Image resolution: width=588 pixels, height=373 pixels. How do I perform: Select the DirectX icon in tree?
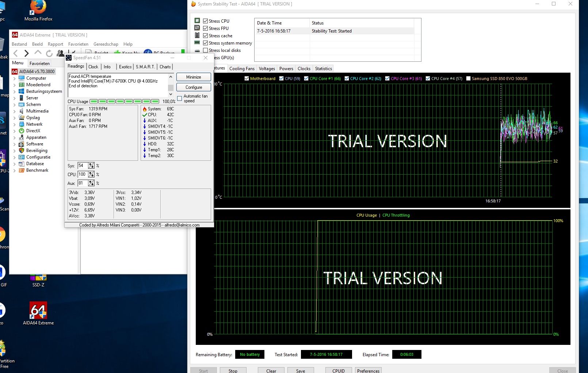pos(22,131)
